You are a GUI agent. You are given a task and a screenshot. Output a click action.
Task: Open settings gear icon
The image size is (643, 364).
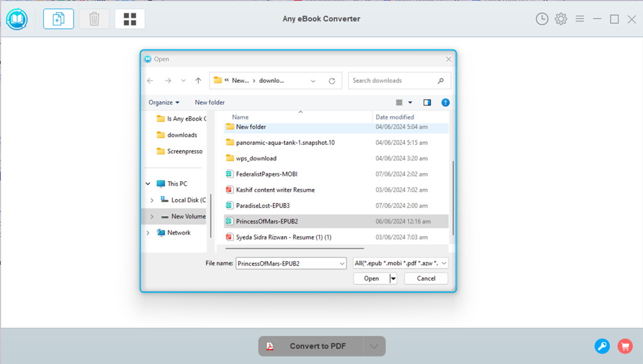tap(561, 19)
